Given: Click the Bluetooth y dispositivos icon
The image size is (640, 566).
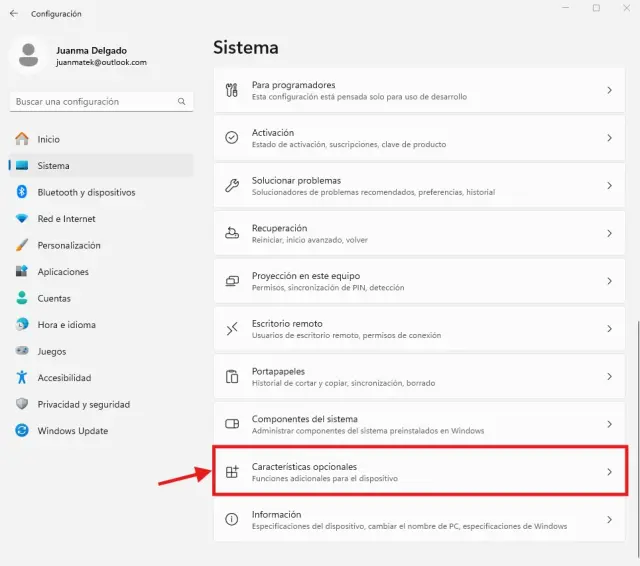Looking at the screenshot, I should tap(21, 192).
